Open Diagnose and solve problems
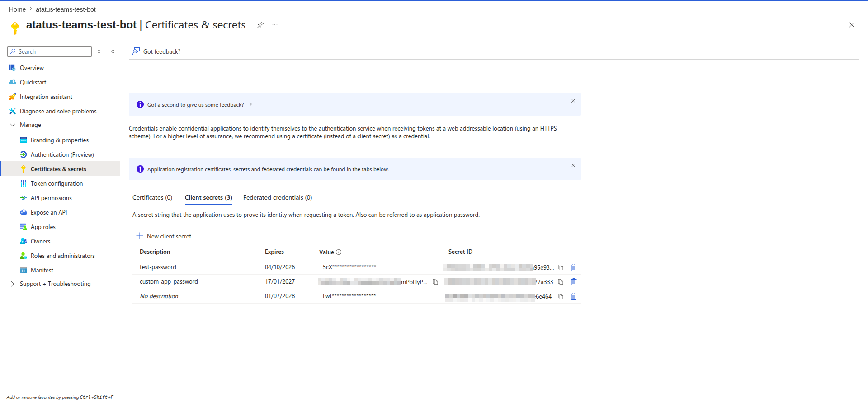The image size is (868, 402). [x=58, y=111]
